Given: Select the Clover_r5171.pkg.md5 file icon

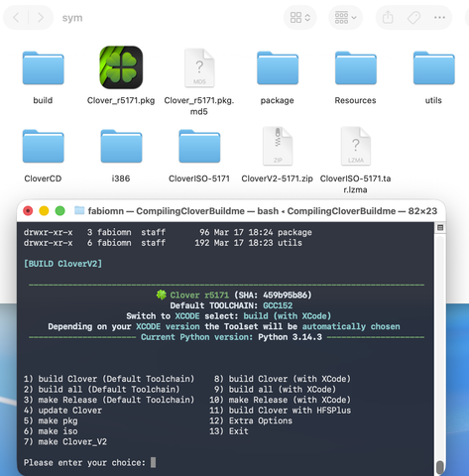Looking at the screenshot, I should [x=199, y=68].
